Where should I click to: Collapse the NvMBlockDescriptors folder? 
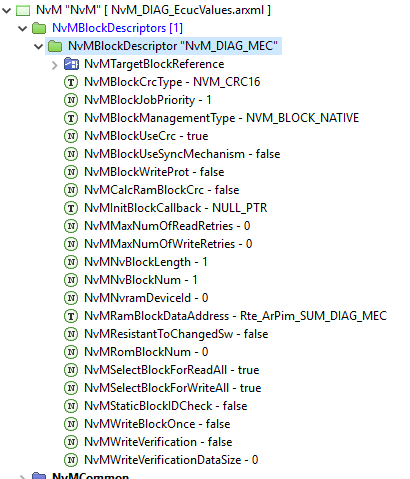(x=22, y=28)
